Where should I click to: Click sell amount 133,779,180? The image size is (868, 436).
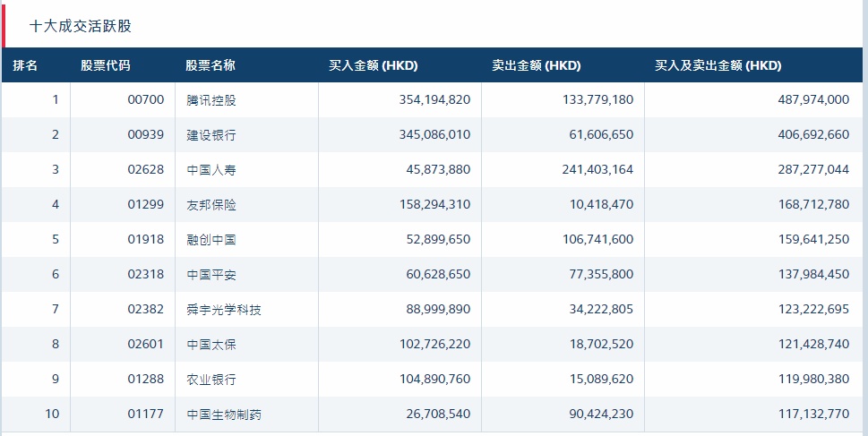[597, 99]
